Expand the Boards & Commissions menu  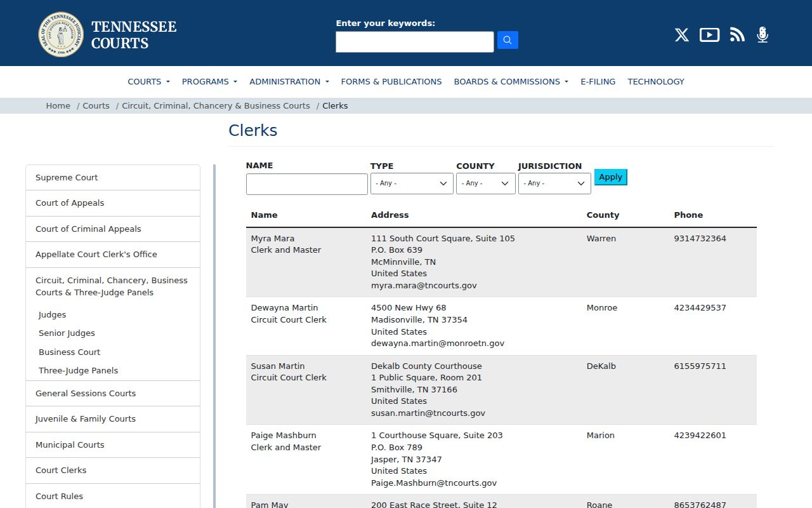click(511, 81)
